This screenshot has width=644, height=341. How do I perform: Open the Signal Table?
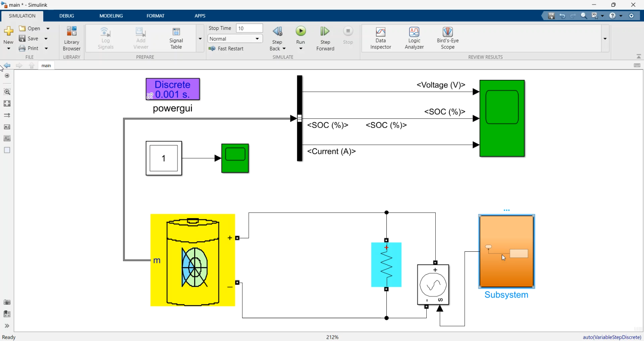[x=176, y=38]
